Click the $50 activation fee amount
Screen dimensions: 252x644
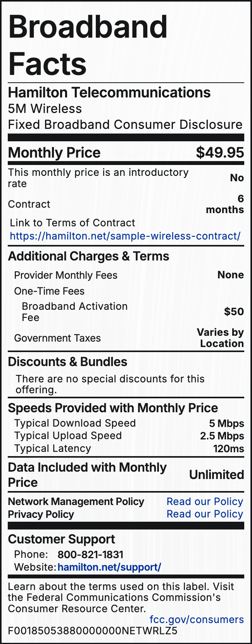(234, 312)
